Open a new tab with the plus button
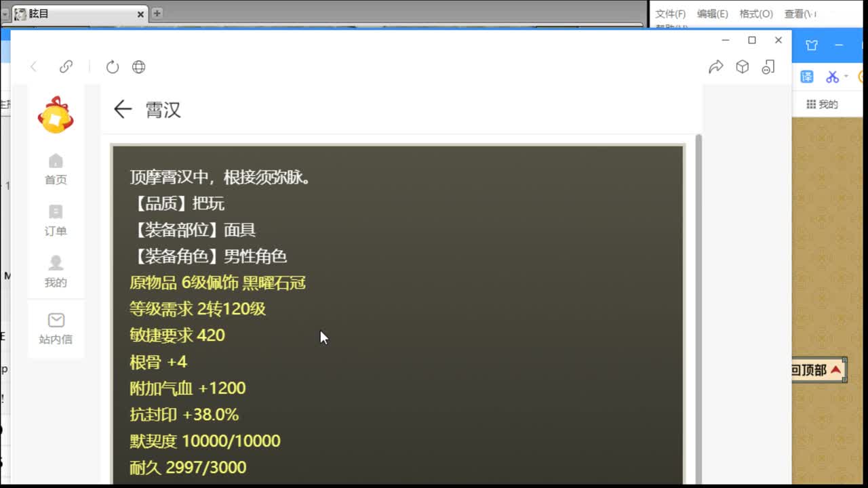Viewport: 868px width, 488px height. tap(157, 13)
